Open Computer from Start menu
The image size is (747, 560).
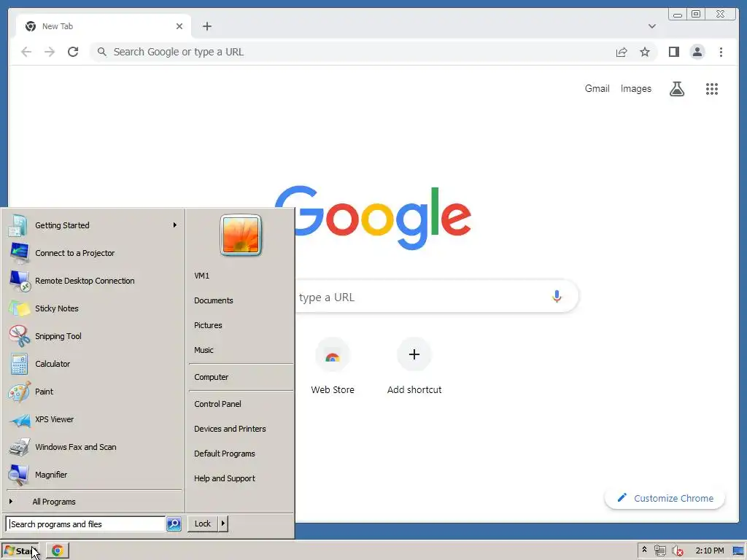click(x=241, y=377)
